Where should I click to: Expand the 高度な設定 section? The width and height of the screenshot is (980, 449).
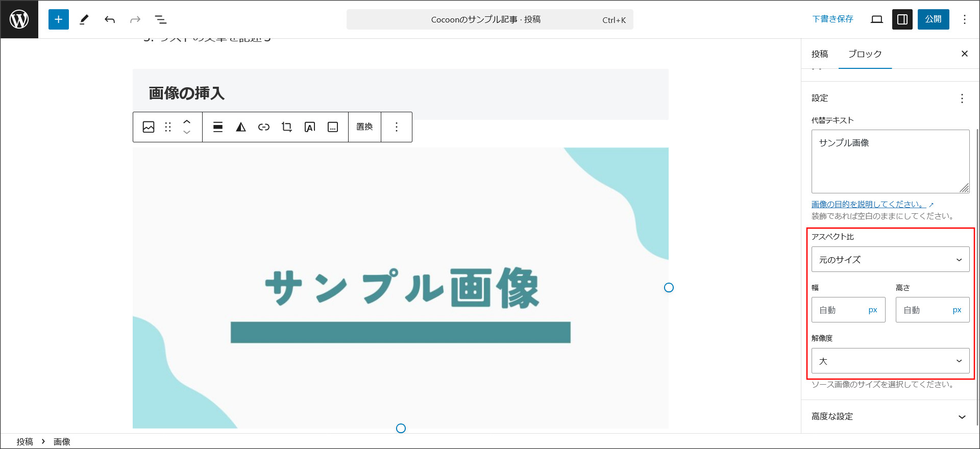[890, 417]
